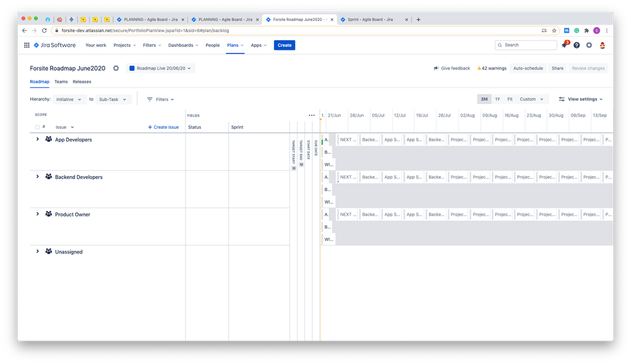Viewport: 631px width, 364px height.
Task: Open Chrome's three-dot menu
Action: click(x=606, y=30)
